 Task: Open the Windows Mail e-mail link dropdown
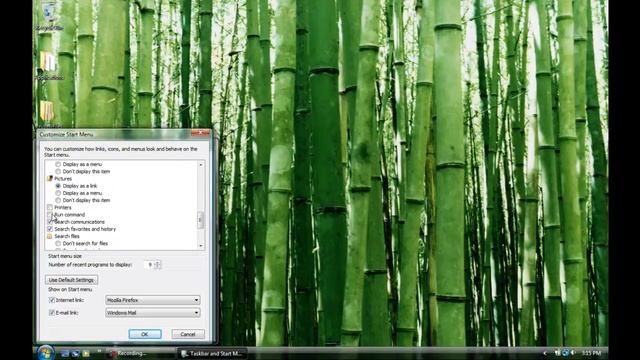coord(153,313)
